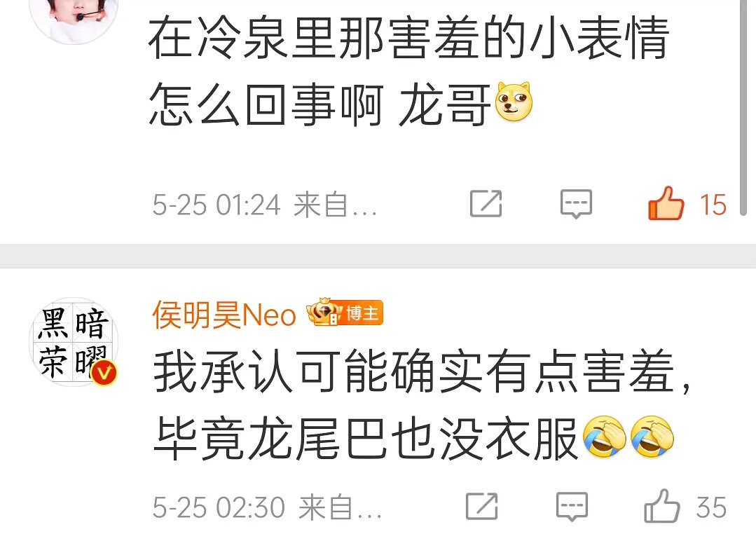Screen dimensions: 756x541
Task: Open comment text 在冷泉里那害羞的小表情
Action: pyautogui.click(x=408, y=38)
